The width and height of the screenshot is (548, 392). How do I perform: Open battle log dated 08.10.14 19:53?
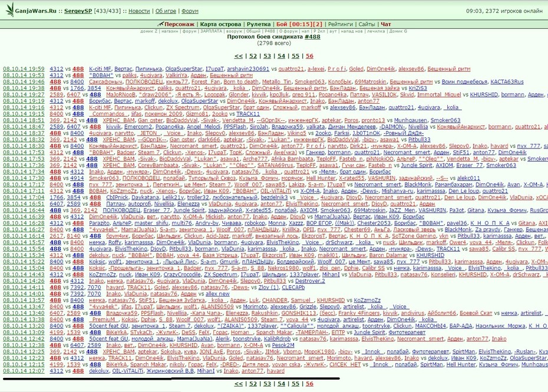24,75
